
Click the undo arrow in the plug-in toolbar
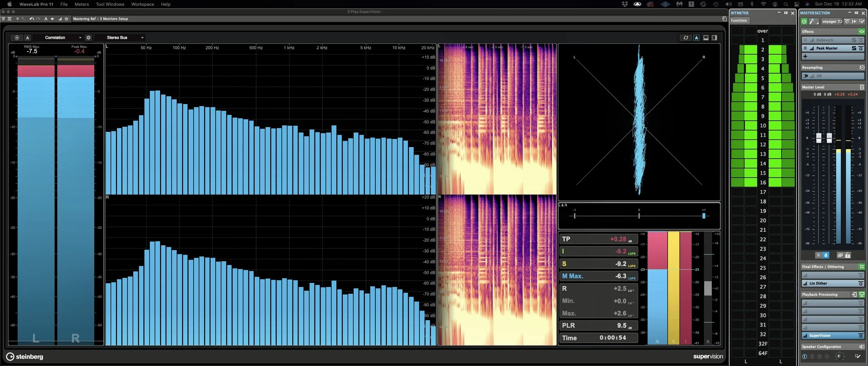[32, 19]
